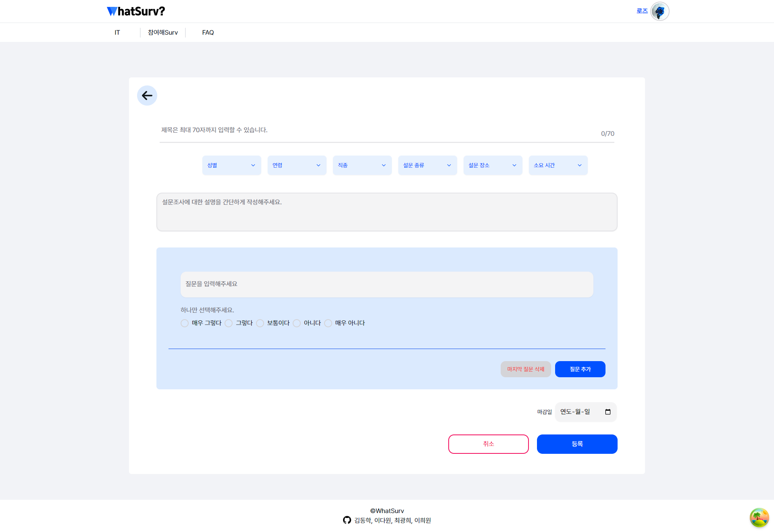Select the 매우 그렇다 radio option

pyautogui.click(x=185, y=323)
